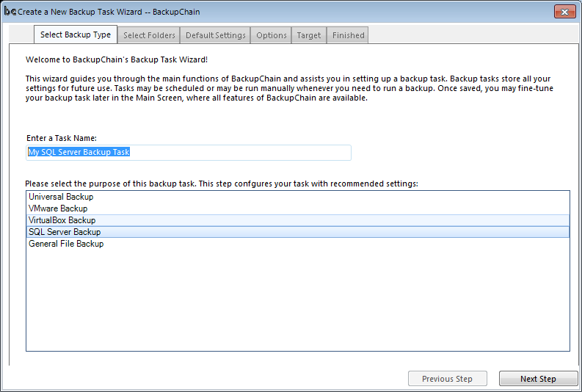Open the Select Folders tab
The width and height of the screenshot is (582, 392).
pos(149,35)
